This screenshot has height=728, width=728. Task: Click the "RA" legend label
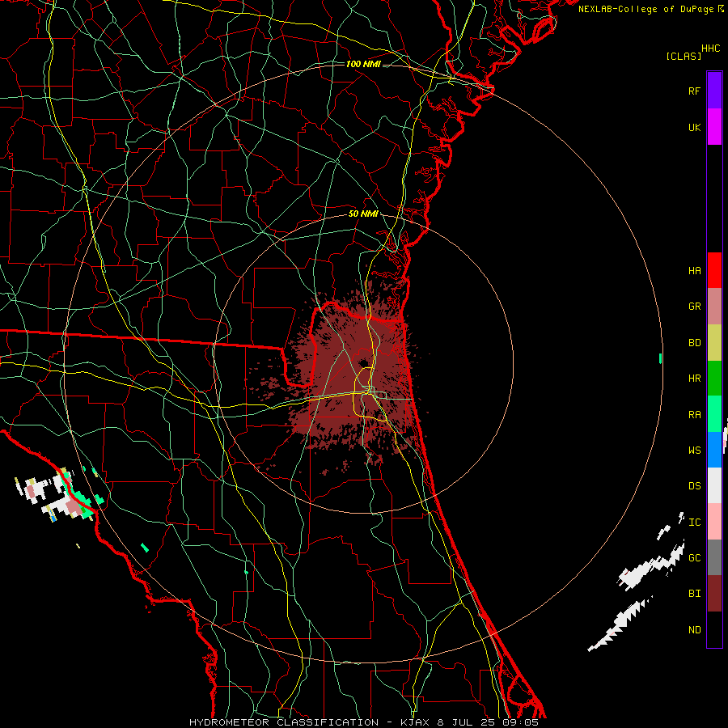click(x=694, y=415)
